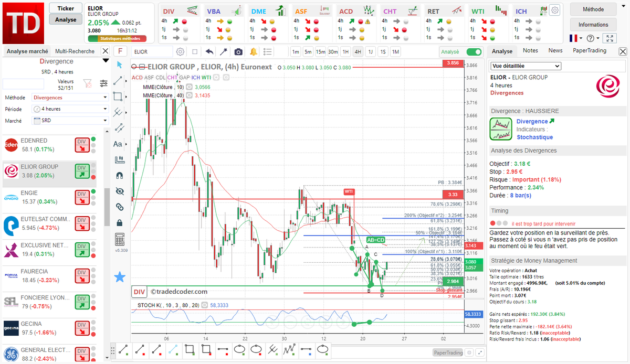Clear the filter funnel icon
Screen dimensions: 630x364
pos(88,83)
